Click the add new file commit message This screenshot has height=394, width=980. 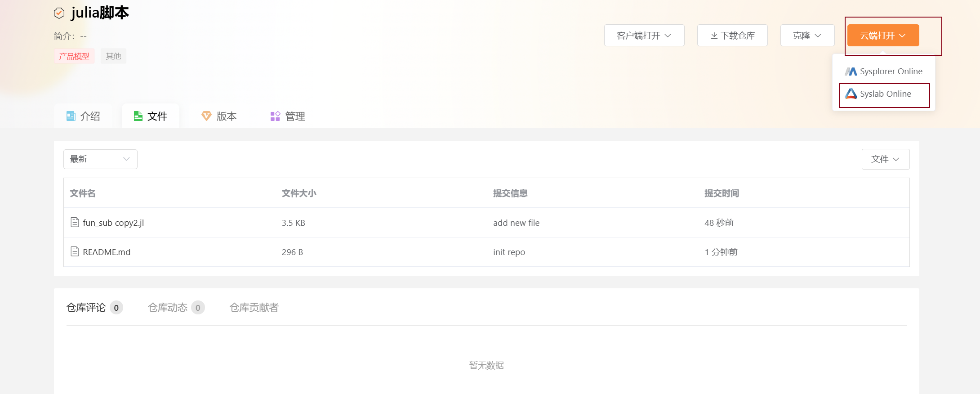(516, 223)
